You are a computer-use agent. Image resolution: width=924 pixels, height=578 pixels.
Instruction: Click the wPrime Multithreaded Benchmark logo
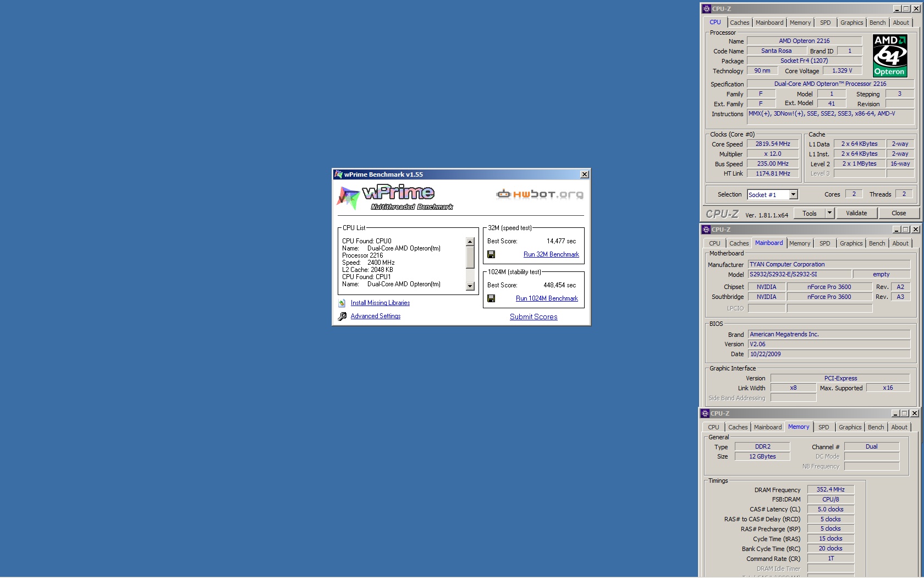pos(394,198)
